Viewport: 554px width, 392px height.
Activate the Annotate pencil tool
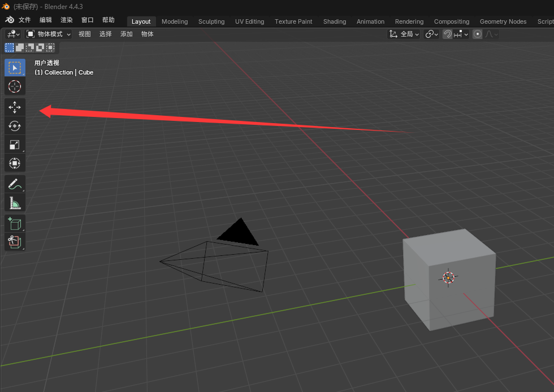tap(15, 184)
